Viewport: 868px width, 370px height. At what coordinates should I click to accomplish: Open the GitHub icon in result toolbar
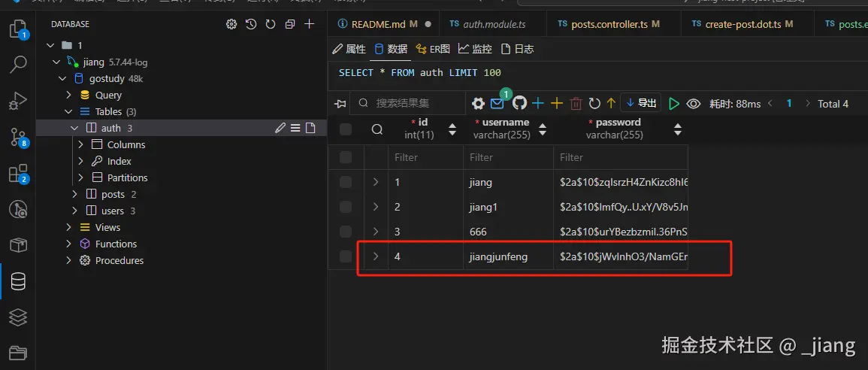pyautogui.click(x=519, y=103)
